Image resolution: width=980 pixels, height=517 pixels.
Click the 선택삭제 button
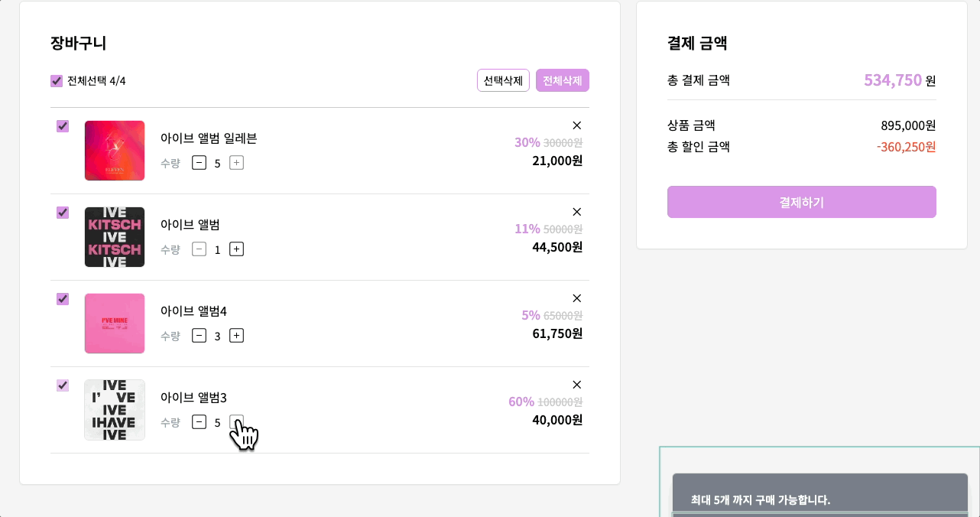pos(503,80)
